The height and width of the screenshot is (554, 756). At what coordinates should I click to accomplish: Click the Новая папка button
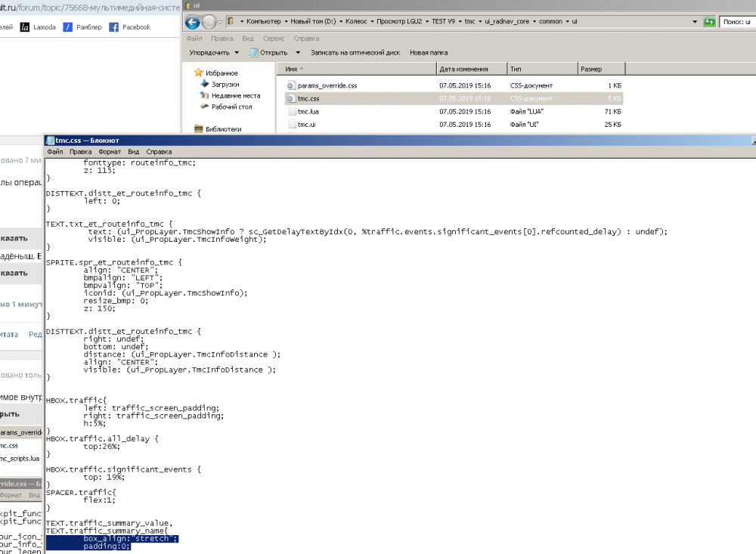point(429,53)
